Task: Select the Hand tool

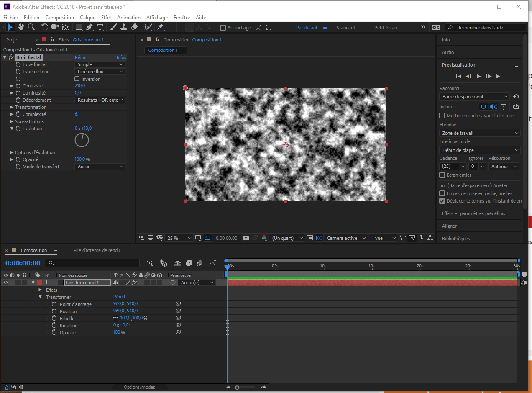Action: [20, 27]
